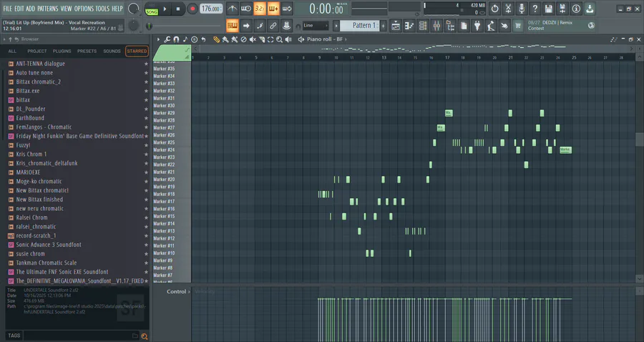644x342 pixels.
Task: Add a new pattern with plus button
Action: click(x=384, y=26)
